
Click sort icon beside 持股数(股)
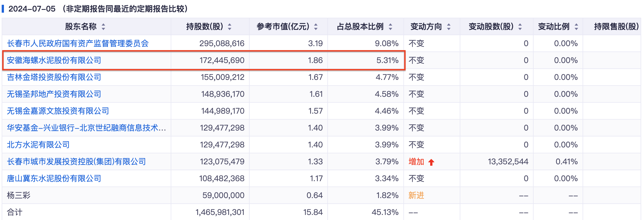[230, 27]
